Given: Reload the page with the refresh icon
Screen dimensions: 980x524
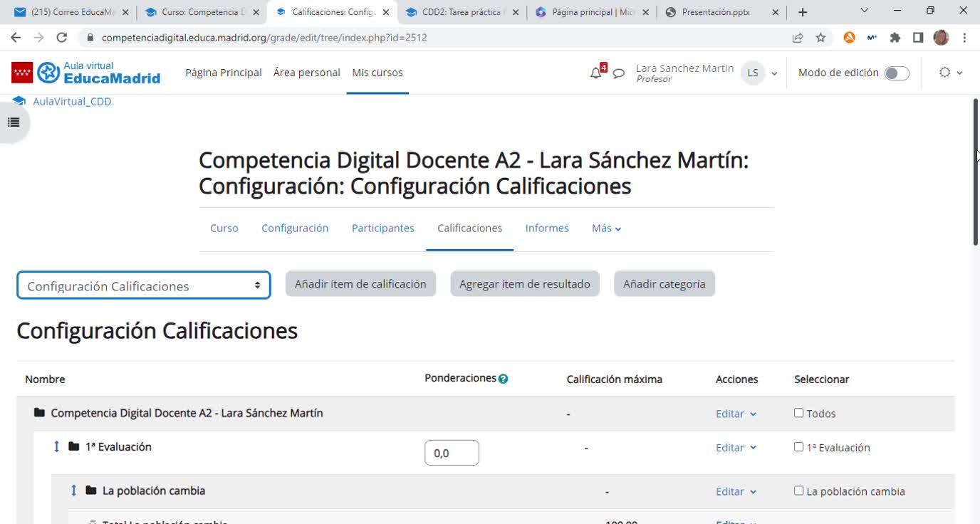Looking at the screenshot, I should click(x=62, y=38).
